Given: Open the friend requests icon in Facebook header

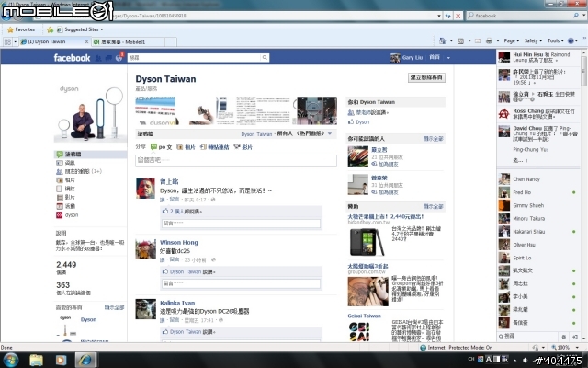Looking at the screenshot, I should 98,58.
